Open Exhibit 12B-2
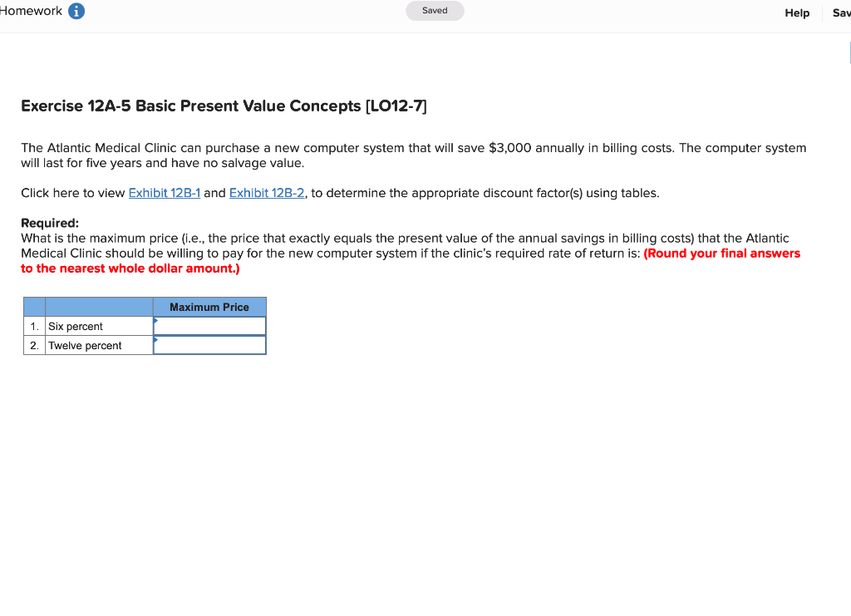The width and height of the screenshot is (851, 616). coord(266,192)
